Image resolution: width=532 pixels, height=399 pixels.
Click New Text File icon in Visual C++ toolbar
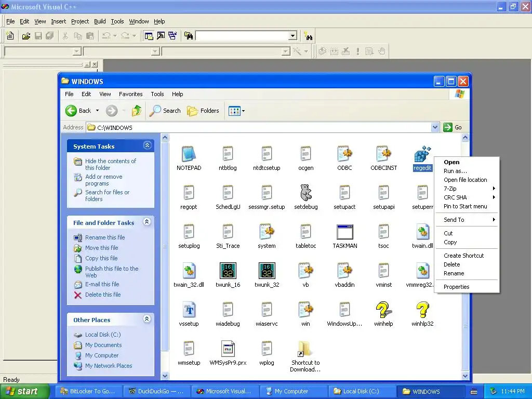click(10, 36)
